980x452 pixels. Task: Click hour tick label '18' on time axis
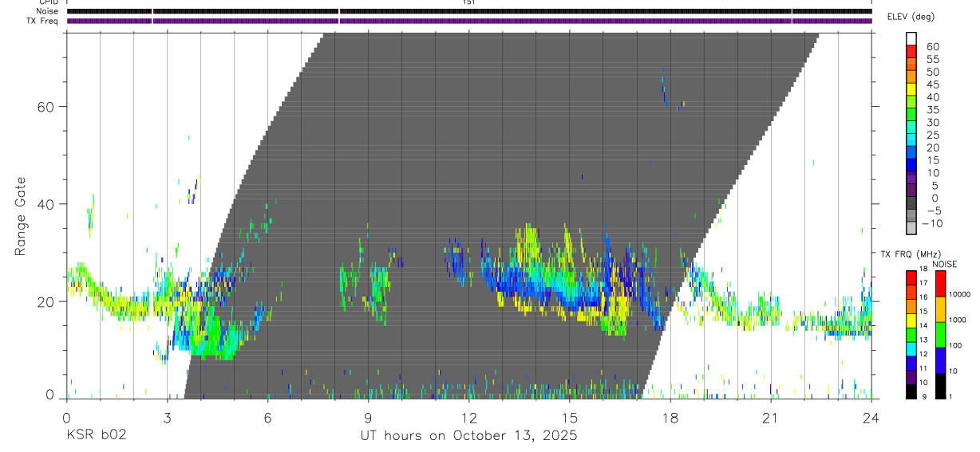coord(670,417)
